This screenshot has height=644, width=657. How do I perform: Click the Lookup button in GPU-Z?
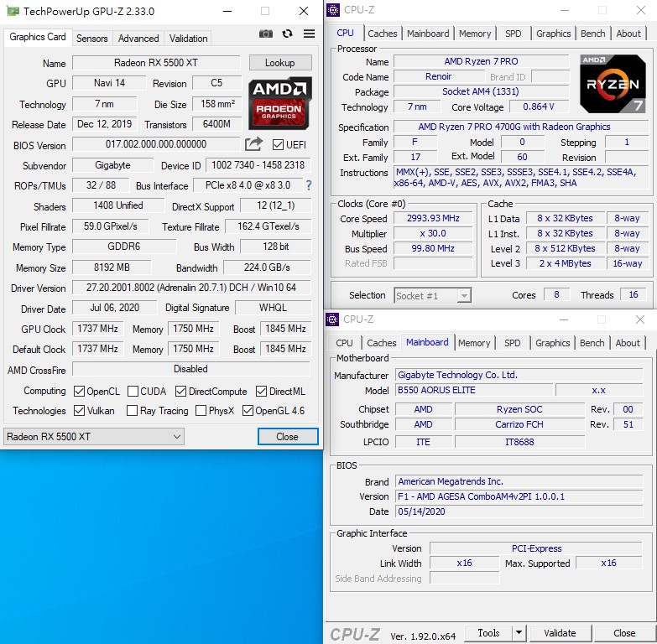tap(280, 62)
